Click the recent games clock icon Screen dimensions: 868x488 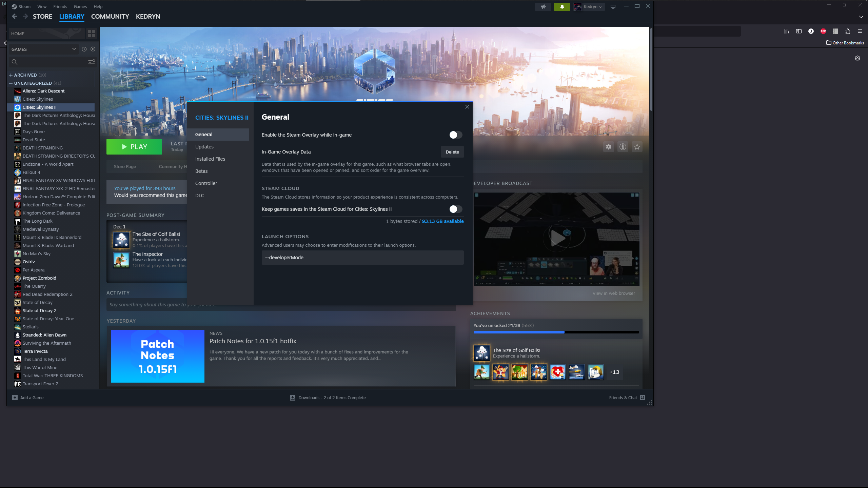pyautogui.click(x=84, y=49)
